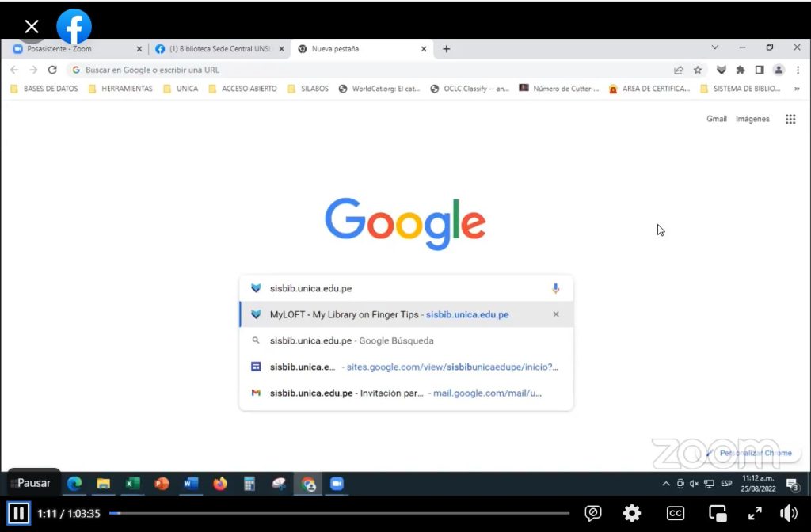Viewport: 811px width, 532px height.
Task: Enter fullscreen video mode
Action: pos(755,513)
